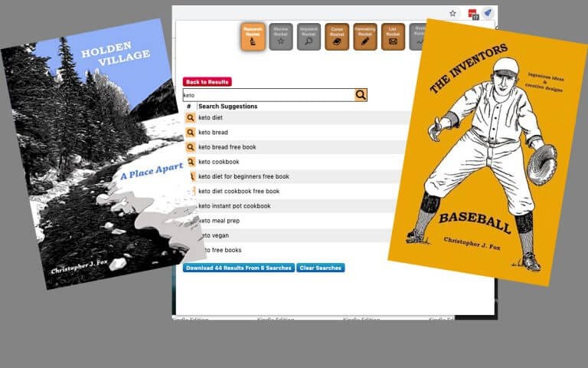Search 'keto cookbook' via its magnifier icon
Viewport: 588px width, 368px height.
[x=191, y=162]
